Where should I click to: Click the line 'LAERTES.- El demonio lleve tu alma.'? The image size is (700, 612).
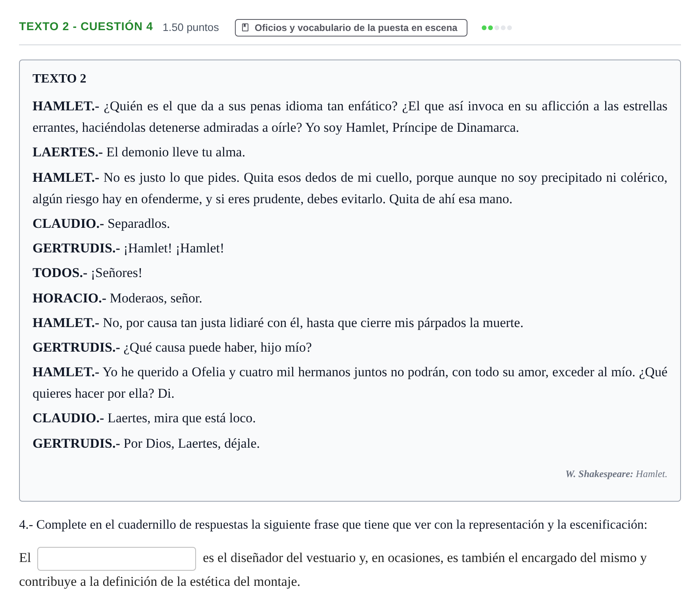pos(139,152)
